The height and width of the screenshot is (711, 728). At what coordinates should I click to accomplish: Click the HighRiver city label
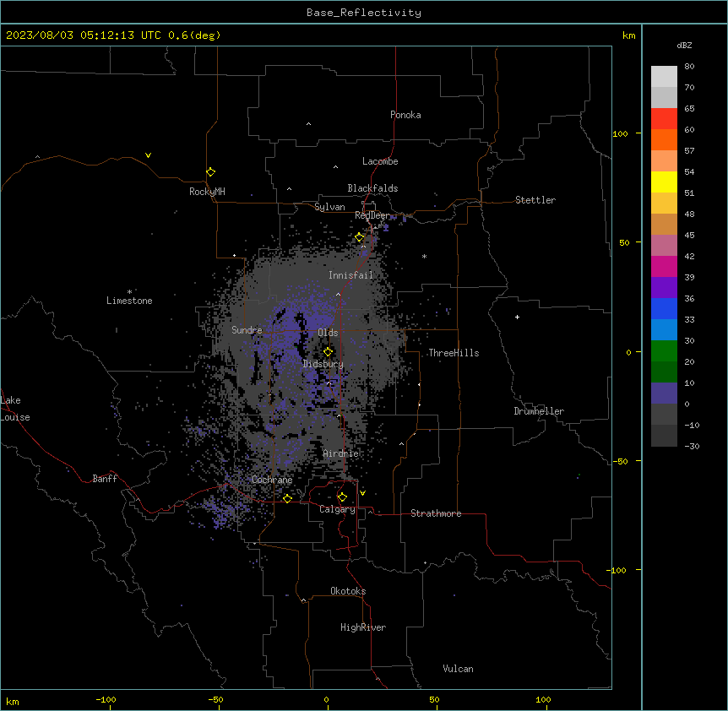[363, 627]
